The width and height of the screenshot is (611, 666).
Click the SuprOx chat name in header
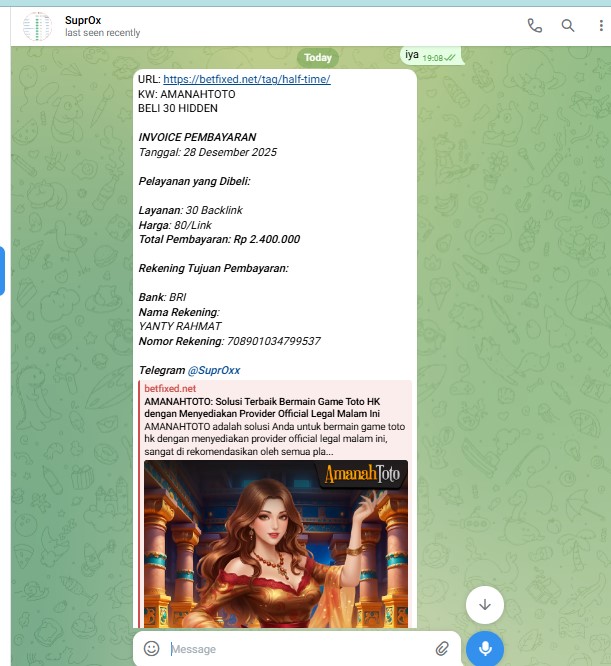coord(83,20)
